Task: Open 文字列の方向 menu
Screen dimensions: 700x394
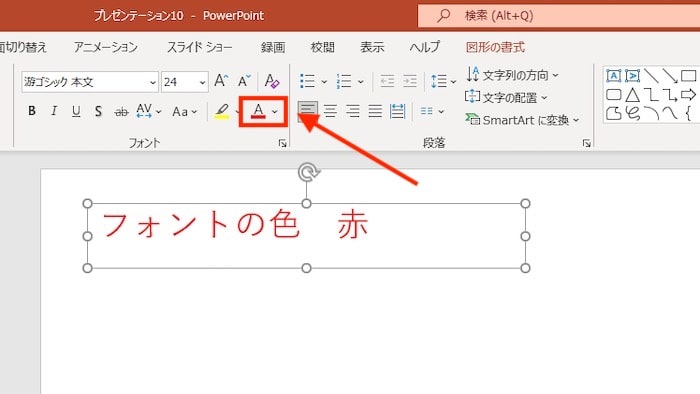Action: (x=512, y=75)
